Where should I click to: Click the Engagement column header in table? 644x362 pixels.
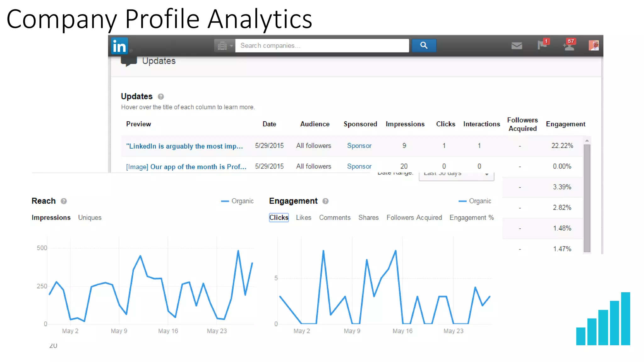coord(565,124)
